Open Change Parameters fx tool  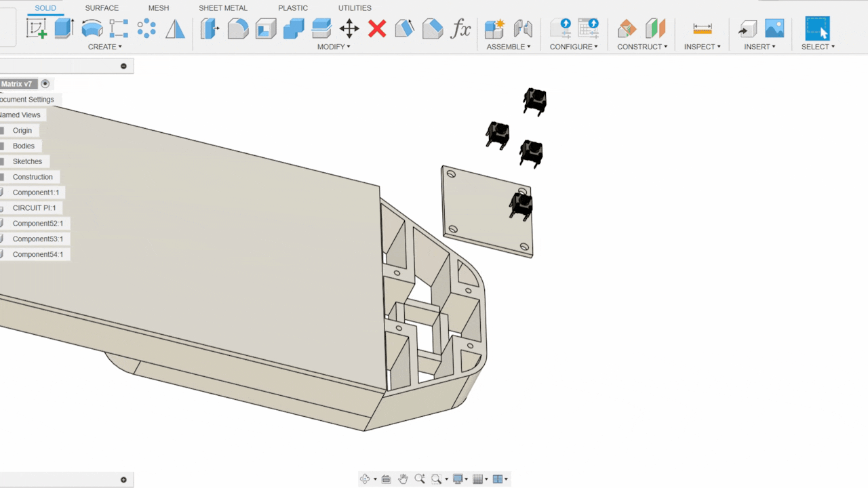pyautogui.click(x=460, y=28)
